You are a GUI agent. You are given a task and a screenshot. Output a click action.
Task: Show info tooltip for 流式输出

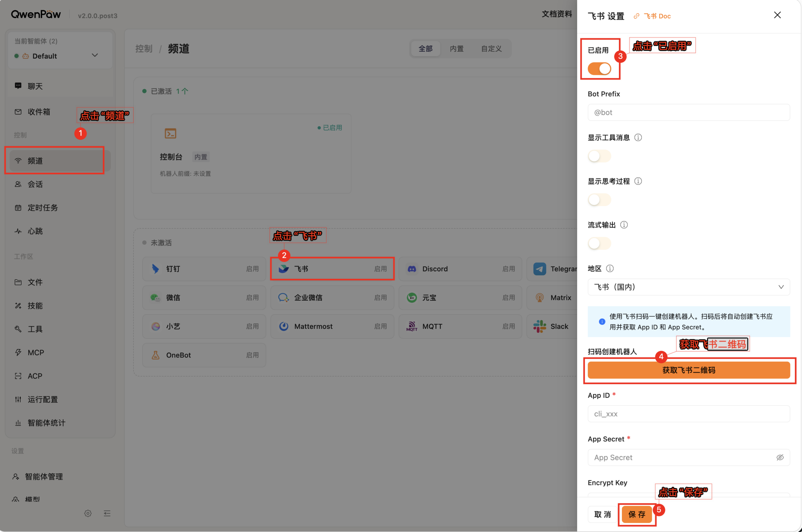[624, 225]
